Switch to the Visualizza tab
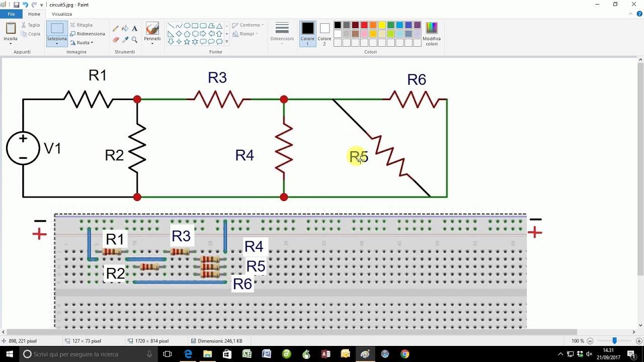 click(x=62, y=14)
